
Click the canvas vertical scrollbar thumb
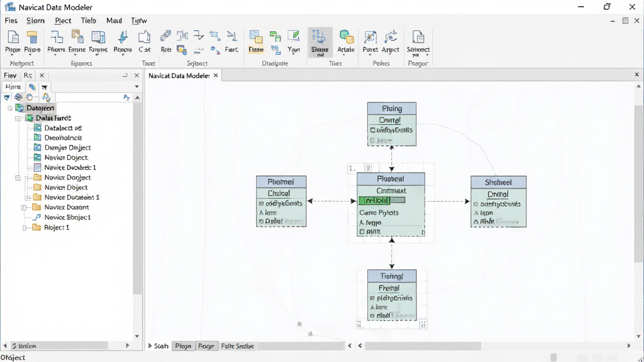[x=638, y=184]
